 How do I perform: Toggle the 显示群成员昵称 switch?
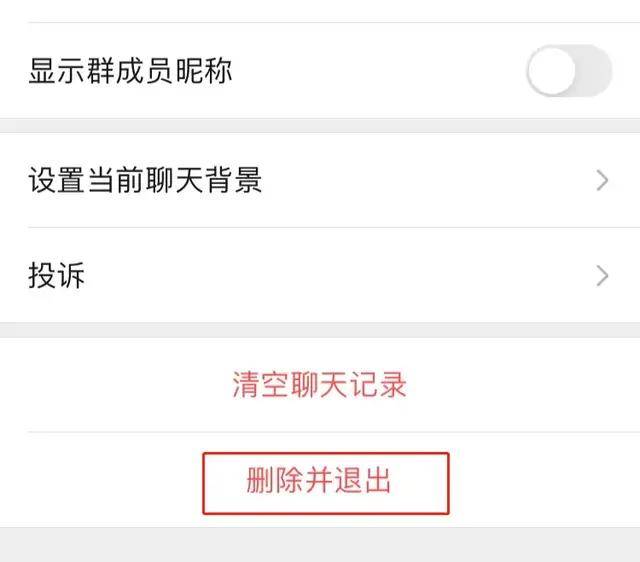(x=568, y=71)
